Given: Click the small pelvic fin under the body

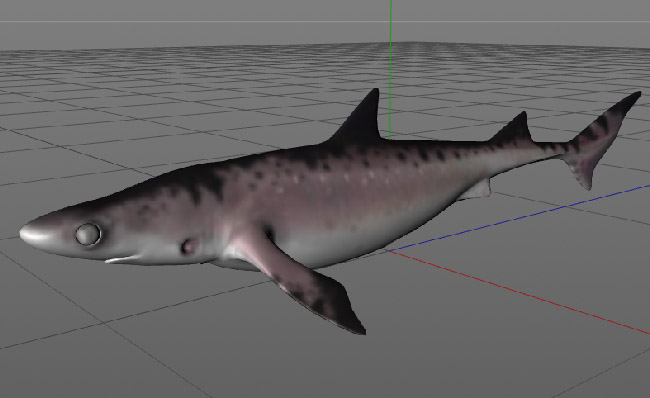Looking at the screenshot, I should coord(477,190).
